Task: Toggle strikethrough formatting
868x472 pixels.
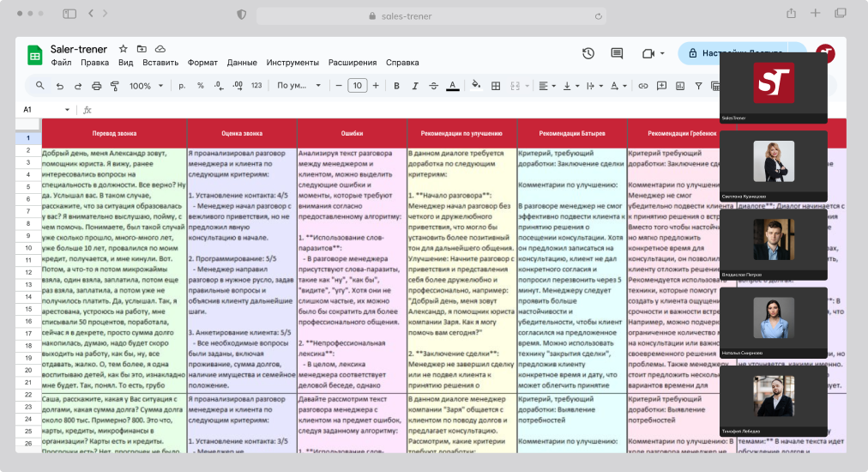Action: [x=433, y=86]
